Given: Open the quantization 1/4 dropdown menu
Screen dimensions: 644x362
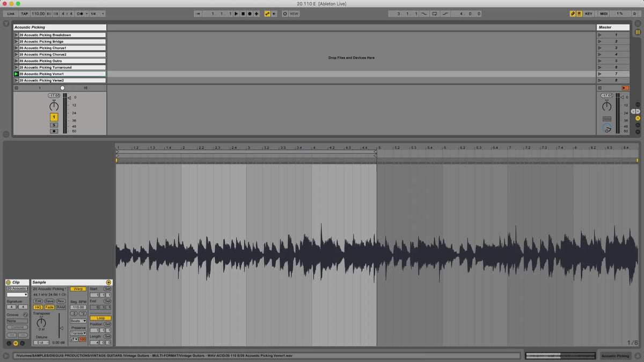Looking at the screenshot, I should [x=97, y=13].
